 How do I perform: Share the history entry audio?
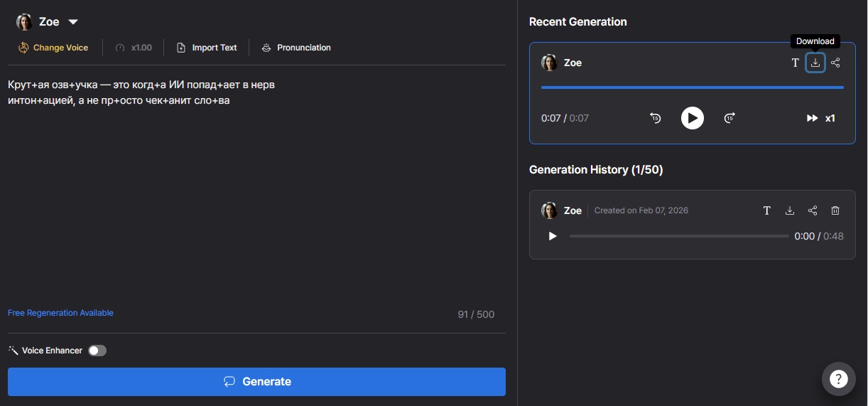(x=813, y=210)
